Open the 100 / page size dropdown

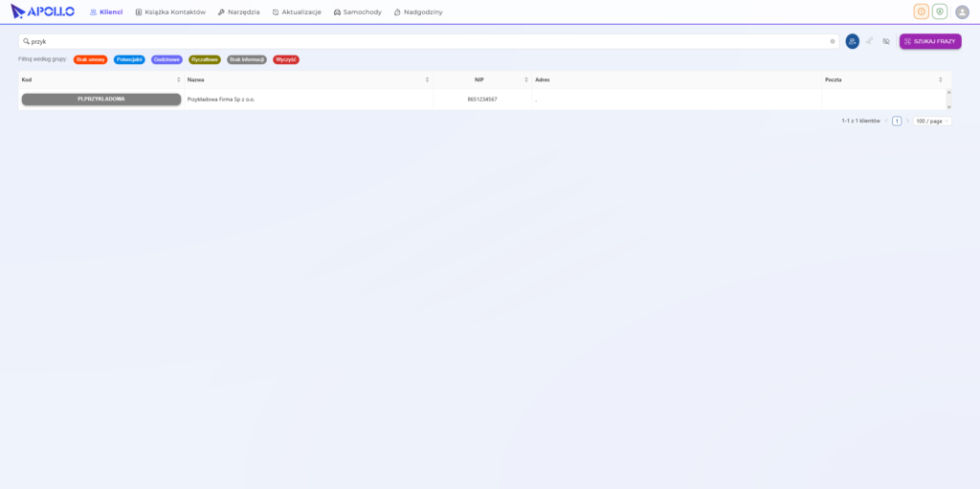[x=932, y=121]
